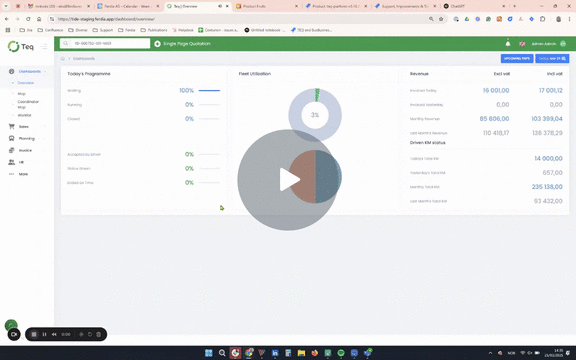Image resolution: width=576 pixels, height=360 pixels.
Task: Click the Teq logo in the sidebar
Action: pyautogui.click(x=21, y=46)
